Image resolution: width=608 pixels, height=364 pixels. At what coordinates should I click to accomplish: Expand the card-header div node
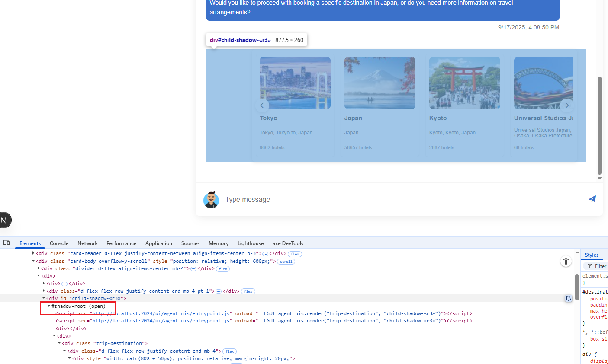click(33, 253)
